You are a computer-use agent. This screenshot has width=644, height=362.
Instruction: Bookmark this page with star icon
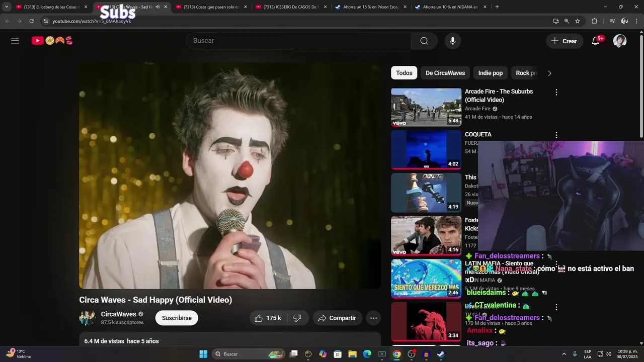click(578, 21)
